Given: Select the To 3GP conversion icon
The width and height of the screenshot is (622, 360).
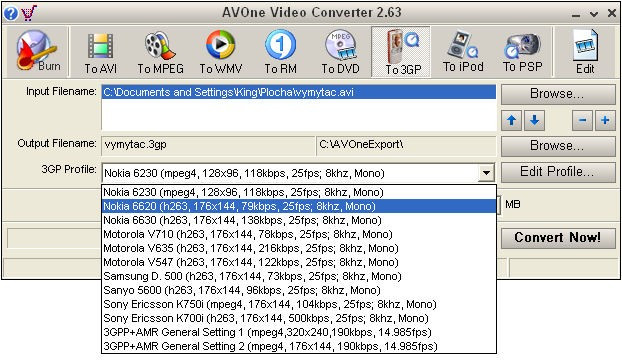Looking at the screenshot, I should click(401, 52).
